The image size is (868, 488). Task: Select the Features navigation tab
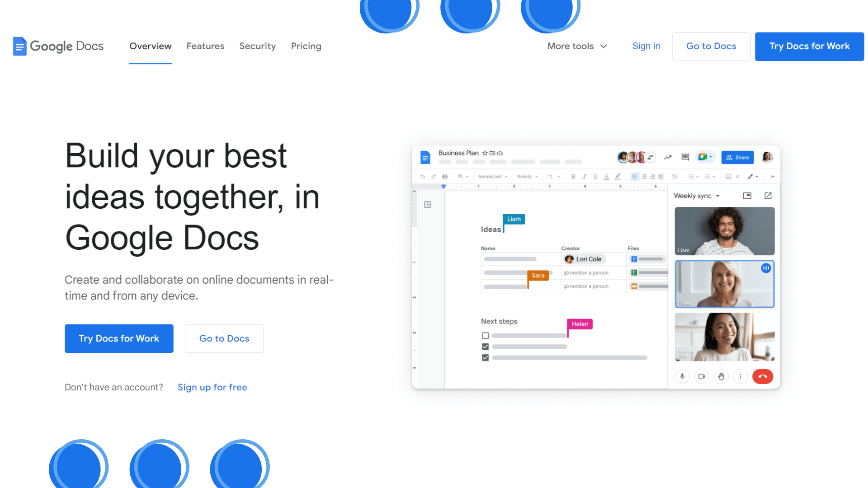click(206, 46)
